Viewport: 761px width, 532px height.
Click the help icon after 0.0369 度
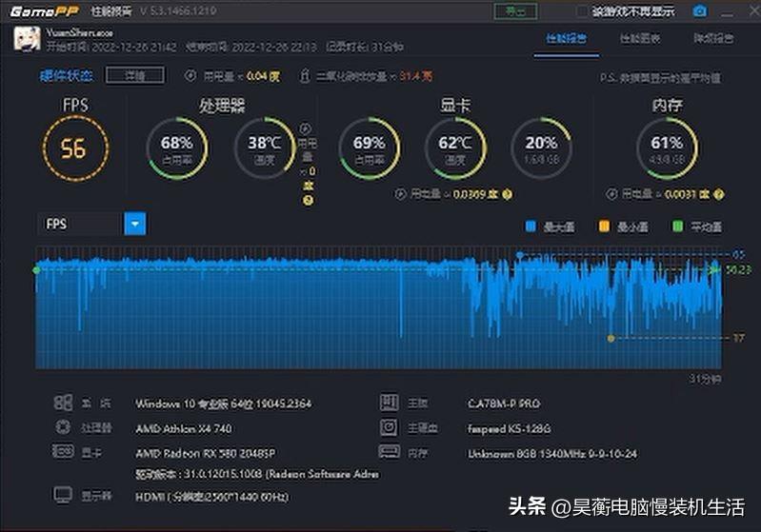coord(507,194)
